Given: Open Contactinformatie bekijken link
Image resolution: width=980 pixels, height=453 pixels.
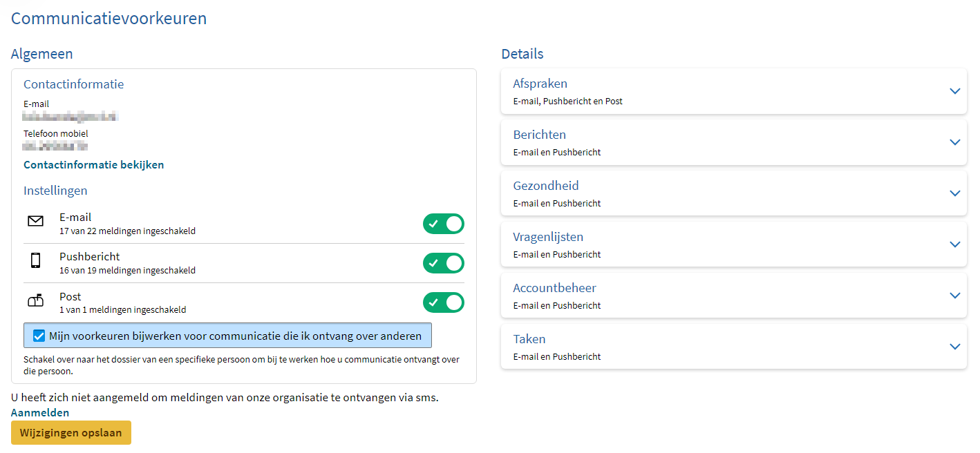Looking at the screenshot, I should click(93, 165).
